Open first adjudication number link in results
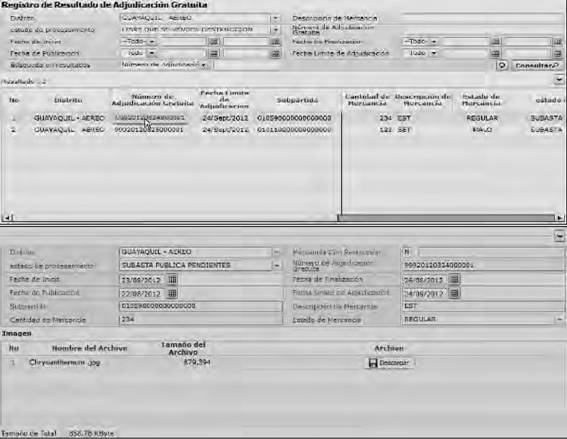This screenshot has height=439, width=567. [150, 118]
